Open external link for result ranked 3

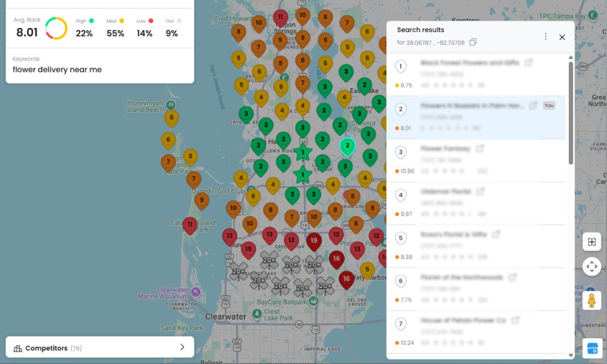tap(480, 148)
